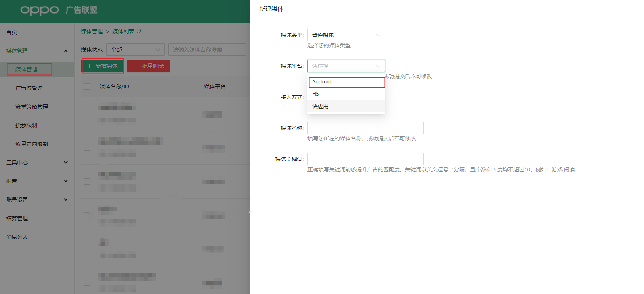Click 媒体列表 breadcrumb link

[x=123, y=31]
